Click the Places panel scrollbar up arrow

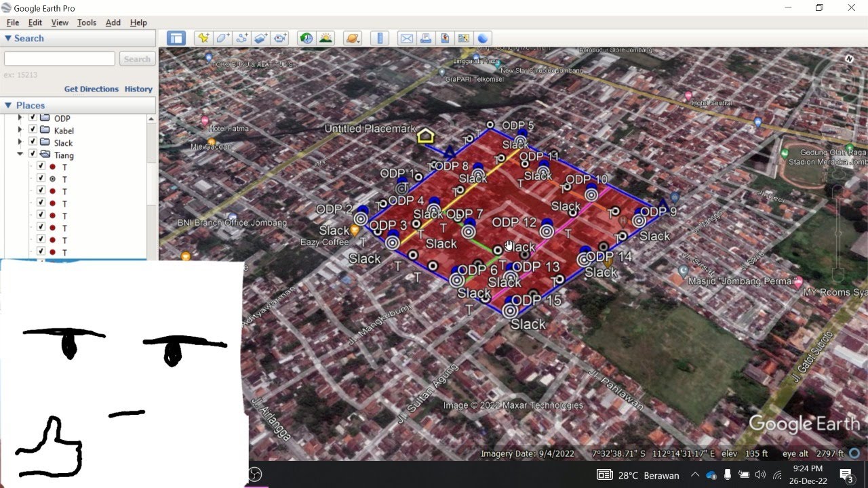click(151, 119)
